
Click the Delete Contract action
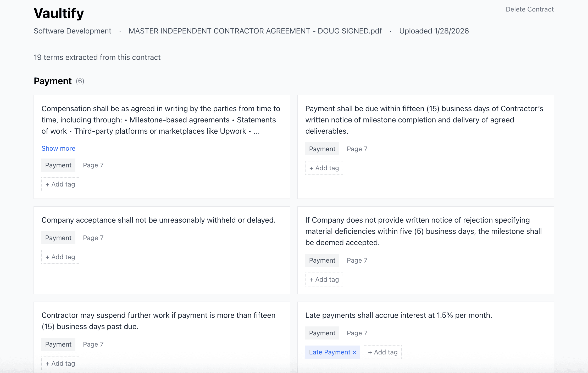(529, 9)
